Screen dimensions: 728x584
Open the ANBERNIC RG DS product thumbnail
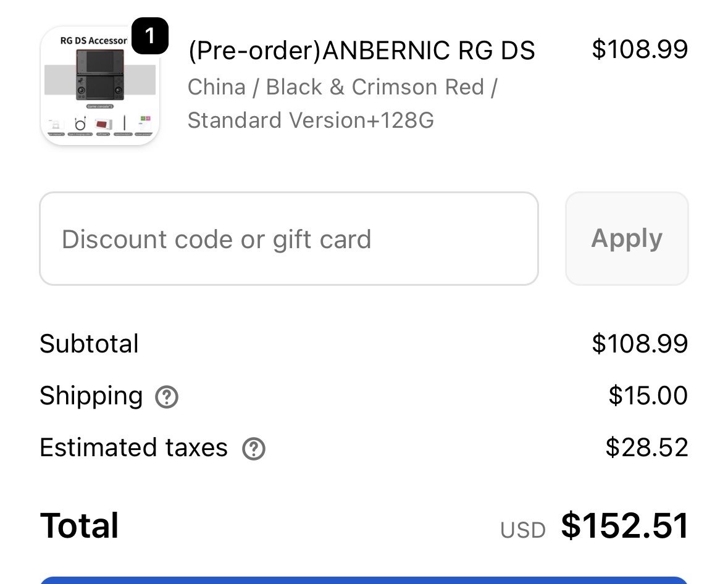[100, 86]
